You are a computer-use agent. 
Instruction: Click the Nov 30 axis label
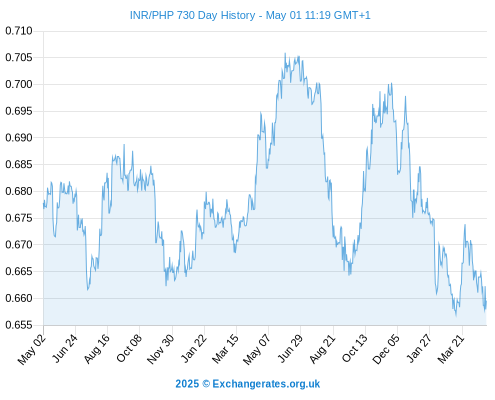click(x=161, y=349)
